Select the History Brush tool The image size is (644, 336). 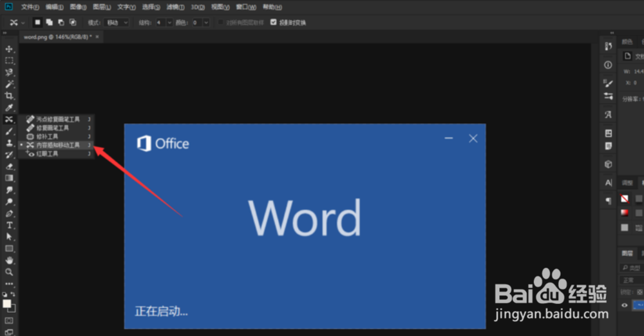click(x=9, y=155)
